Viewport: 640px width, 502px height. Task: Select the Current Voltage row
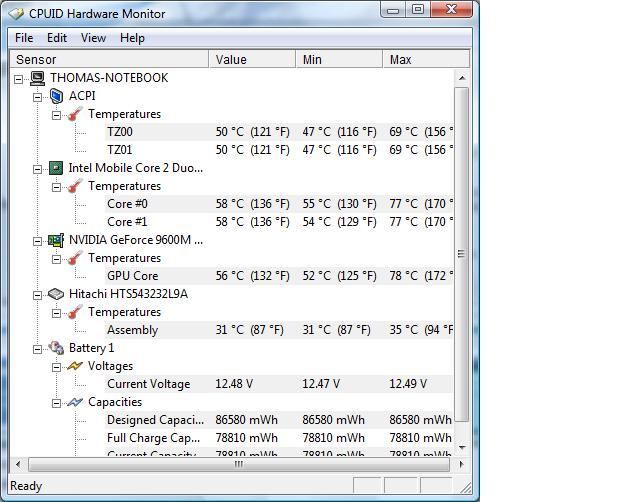(x=278, y=384)
